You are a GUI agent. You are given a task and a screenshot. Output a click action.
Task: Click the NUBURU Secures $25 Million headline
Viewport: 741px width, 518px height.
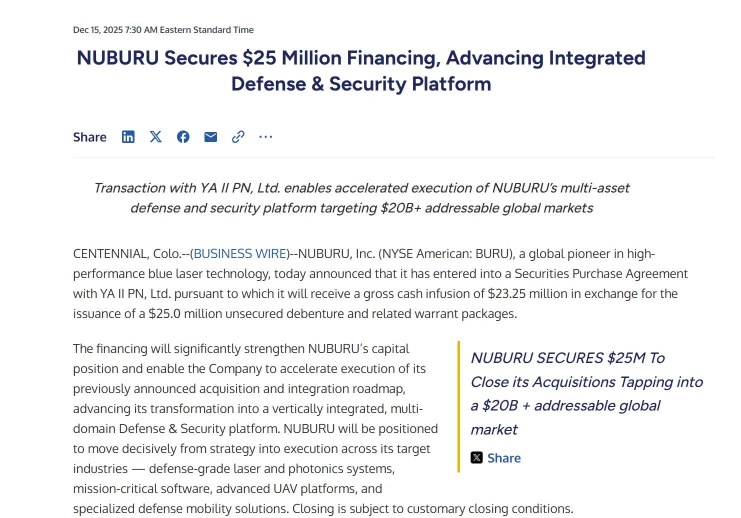pos(361,71)
